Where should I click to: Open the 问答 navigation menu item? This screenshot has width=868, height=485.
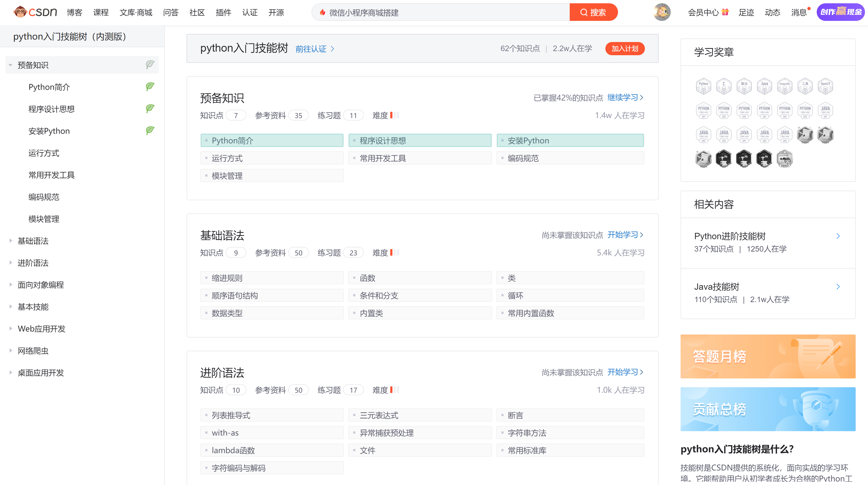[x=170, y=12]
